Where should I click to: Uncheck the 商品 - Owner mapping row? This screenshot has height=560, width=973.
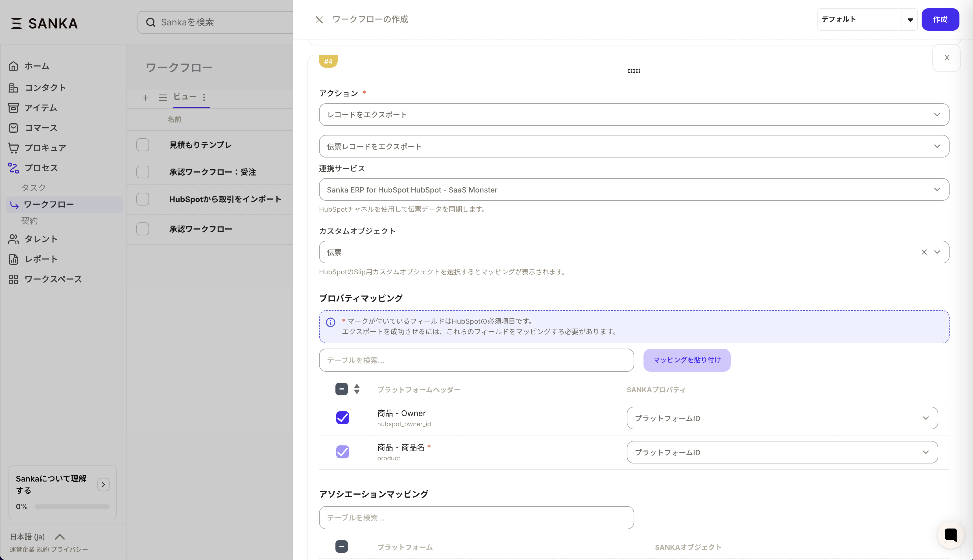tap(342, 418)
